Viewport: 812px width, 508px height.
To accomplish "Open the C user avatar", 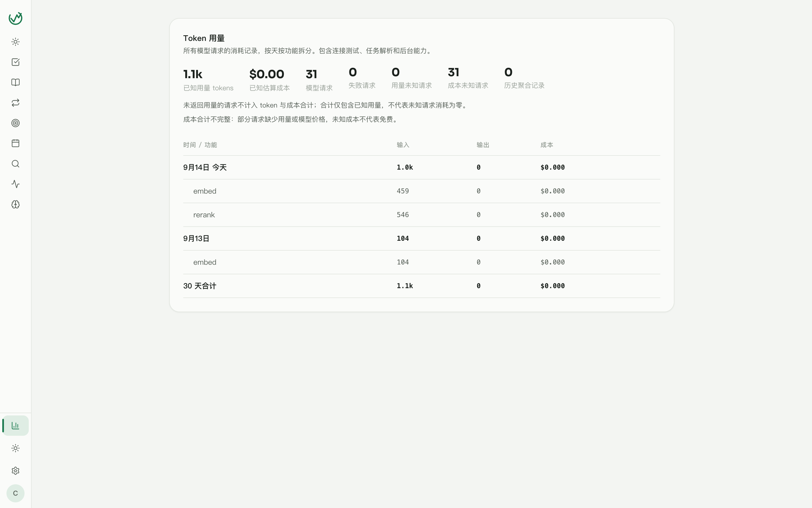I will (x=16, y=493).
